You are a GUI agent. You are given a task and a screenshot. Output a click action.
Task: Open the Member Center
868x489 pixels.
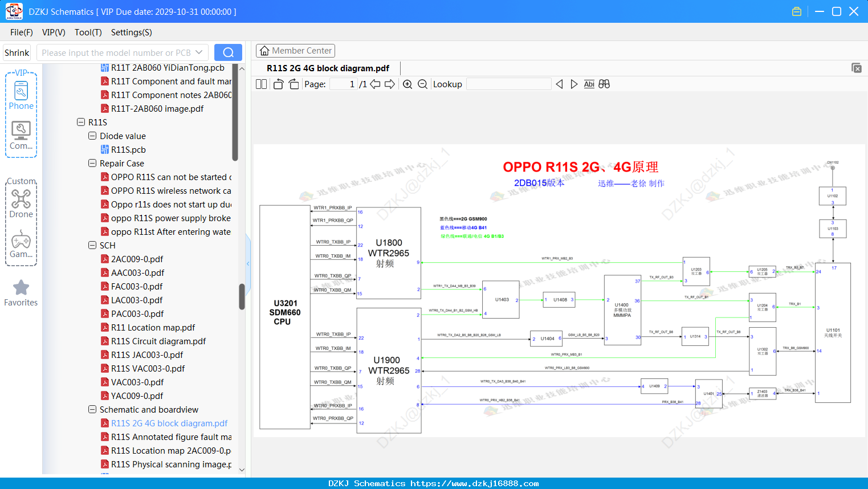tap(295, 51)
